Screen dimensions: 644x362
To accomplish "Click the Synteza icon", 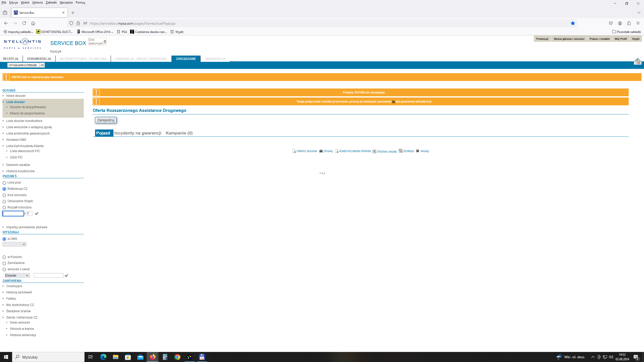I will 400,151.
